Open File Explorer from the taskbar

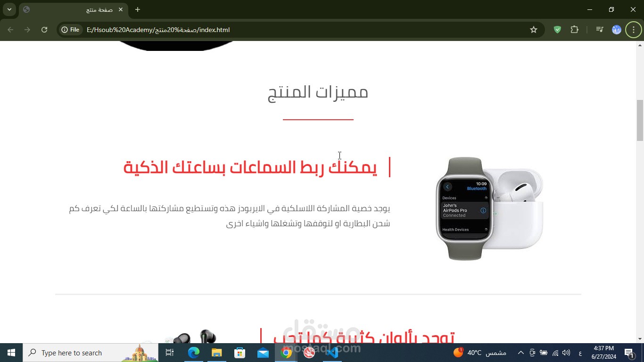pos(216,353)
